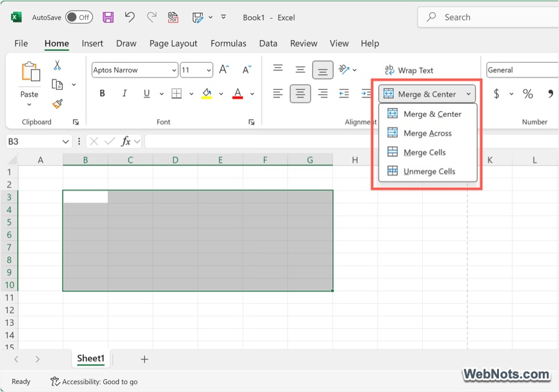The width and height of the screenshot is (559, 392).
Task: Select row 12 header
Action: pos(9,310)
